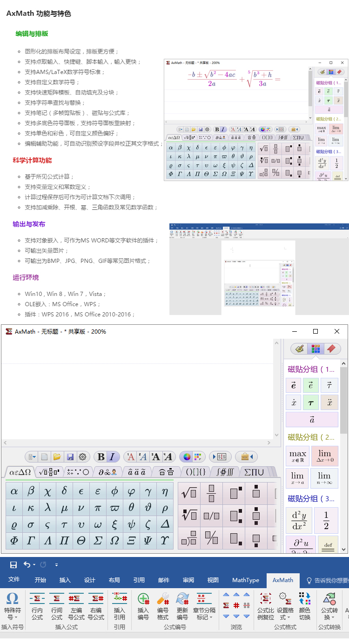The height and width of the screenshot is (644, 349).
Task: Open the notes pencil panel icon
Action: click(x=300, y=349)
